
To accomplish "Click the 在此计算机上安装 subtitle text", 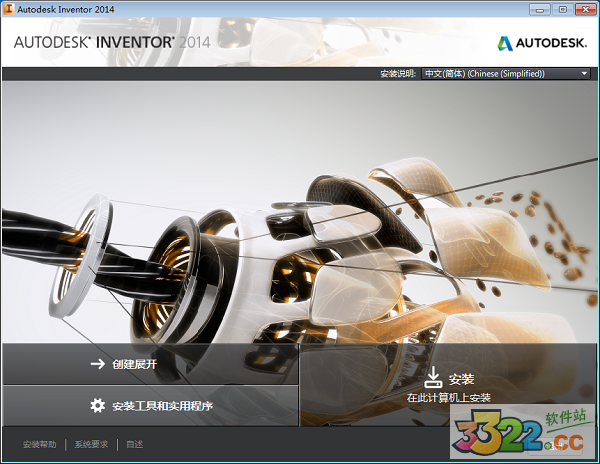I will click(448, 398).
